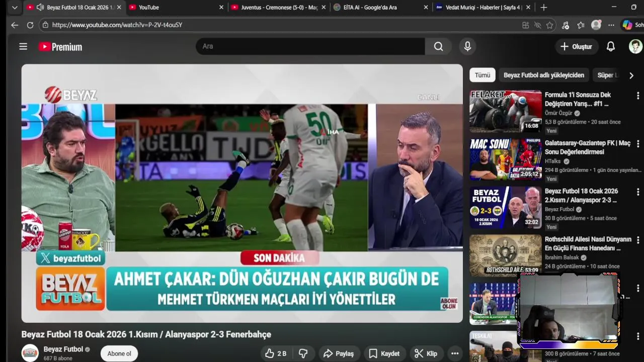This screenshot has height=362, width=644.
Task: Open Rothschild Ailesi video thumbnail
Action: (506, 255)
